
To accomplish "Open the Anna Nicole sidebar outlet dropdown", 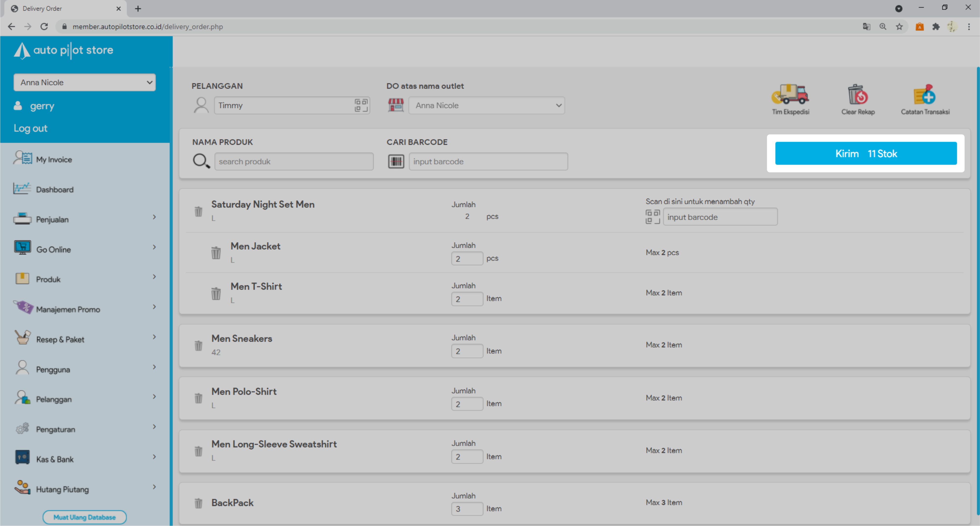I will pyautogui.click(x=85, y=83).
